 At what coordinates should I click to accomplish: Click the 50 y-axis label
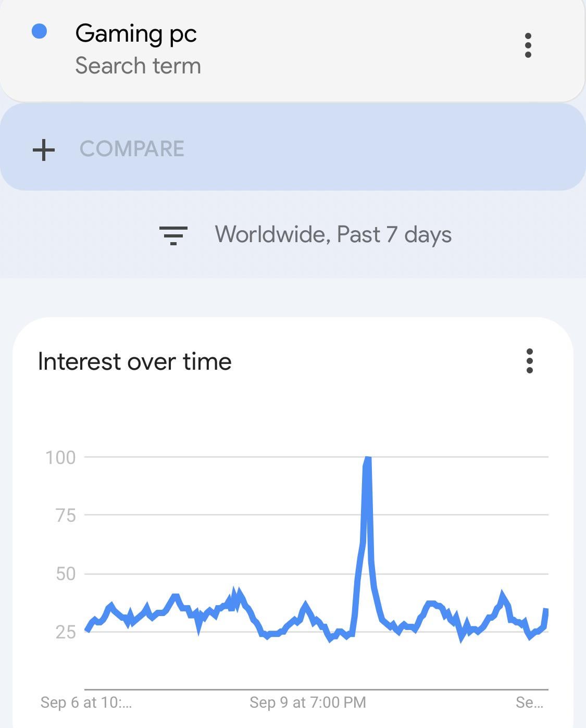click(66, 574)
